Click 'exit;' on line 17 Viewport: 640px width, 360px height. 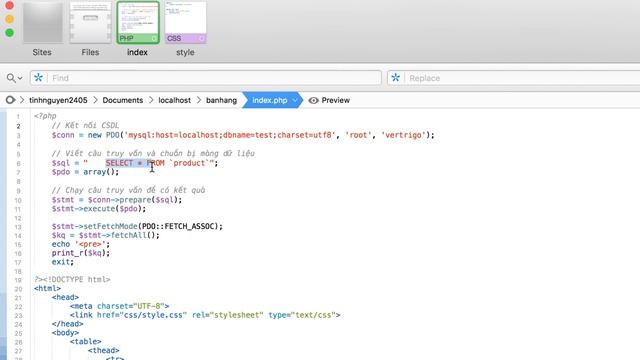click(63, 262)
